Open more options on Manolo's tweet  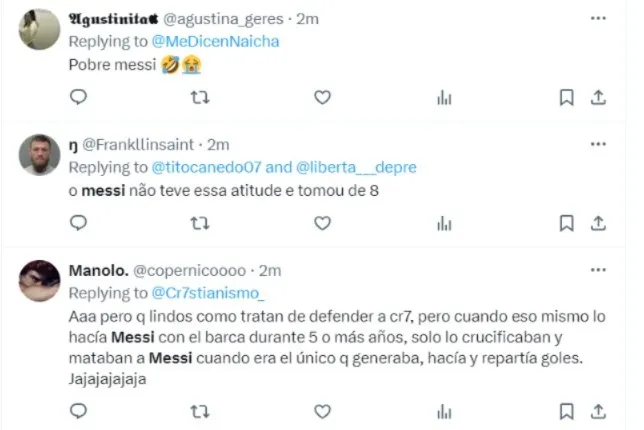click(x=597, y=270)
